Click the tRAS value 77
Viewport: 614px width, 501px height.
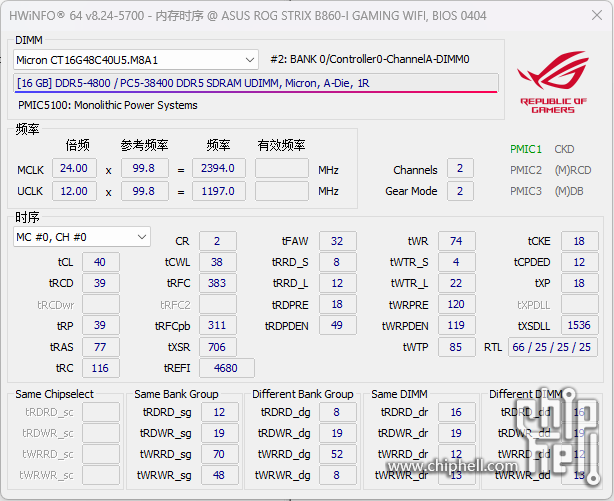pyautogui.click(x=101, y=347)
